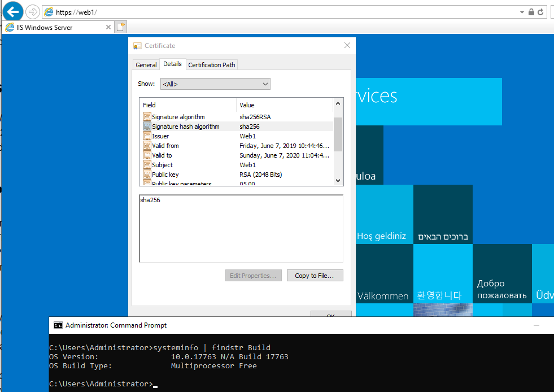Screen dimensions: 554x392
Task: Click the Issuer field icon
Action: pyautogui.click(x=147, y=136)
